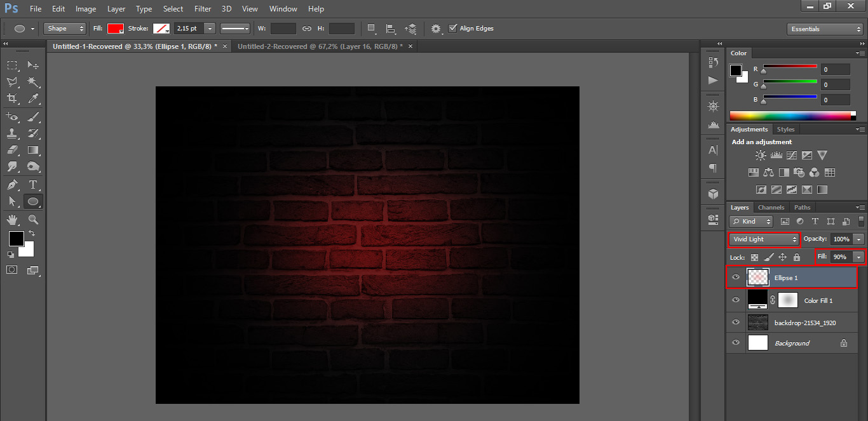Toggle visibility of Color Fill 1 layer
This screenshot has width=868, height=421.
736,300
